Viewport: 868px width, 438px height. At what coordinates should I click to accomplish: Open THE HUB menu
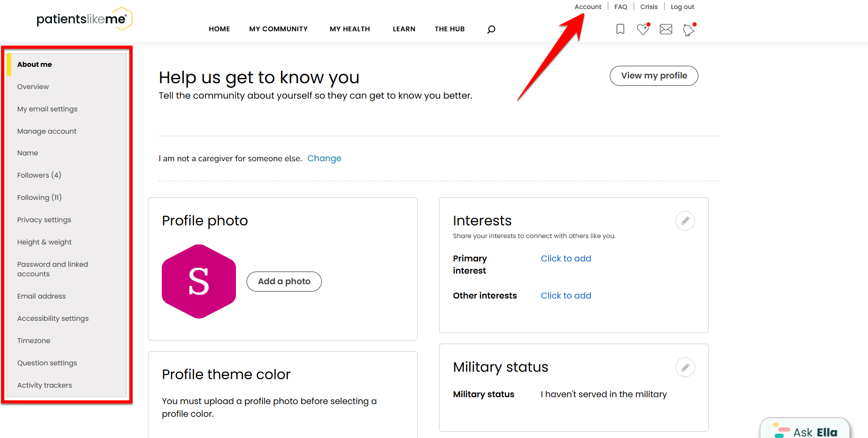pyautogui.click(x=450, y=29)
